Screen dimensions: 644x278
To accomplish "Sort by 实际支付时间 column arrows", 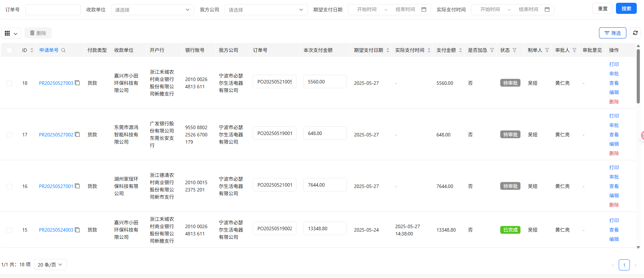I will point(429,50).
